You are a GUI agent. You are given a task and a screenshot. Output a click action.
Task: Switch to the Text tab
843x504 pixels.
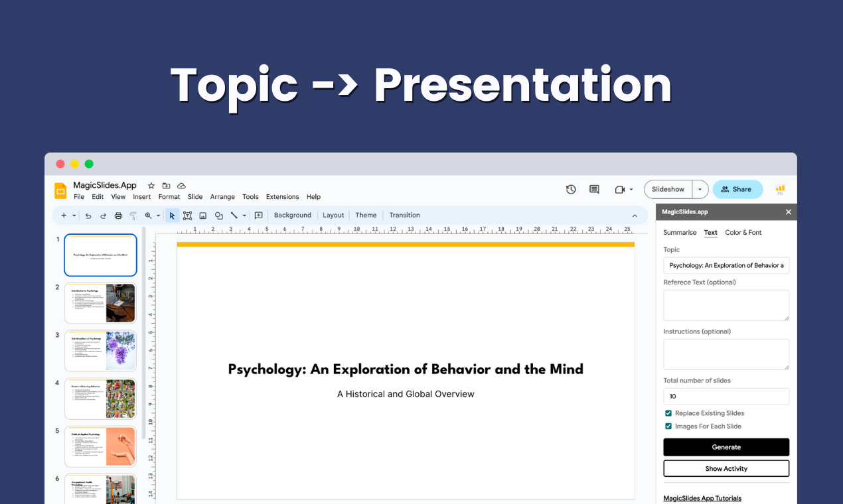click(x=711, y=233)
